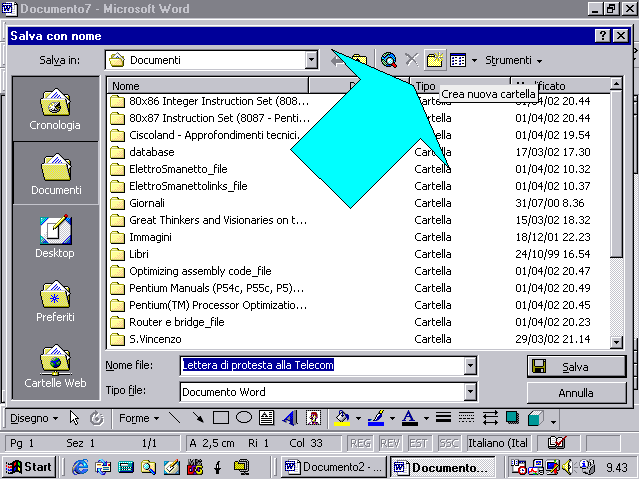Toggle EST extend selection indicator

point(419,443)
